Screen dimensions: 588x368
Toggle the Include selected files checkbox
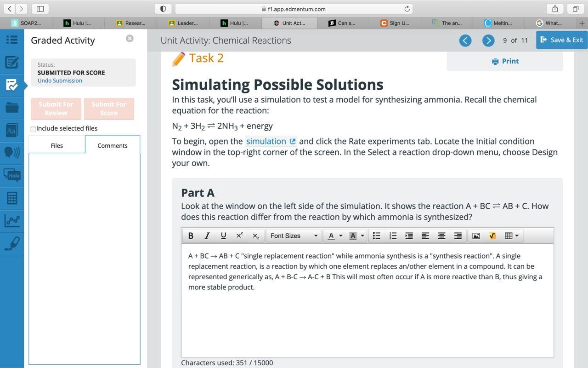coord(33,129)
